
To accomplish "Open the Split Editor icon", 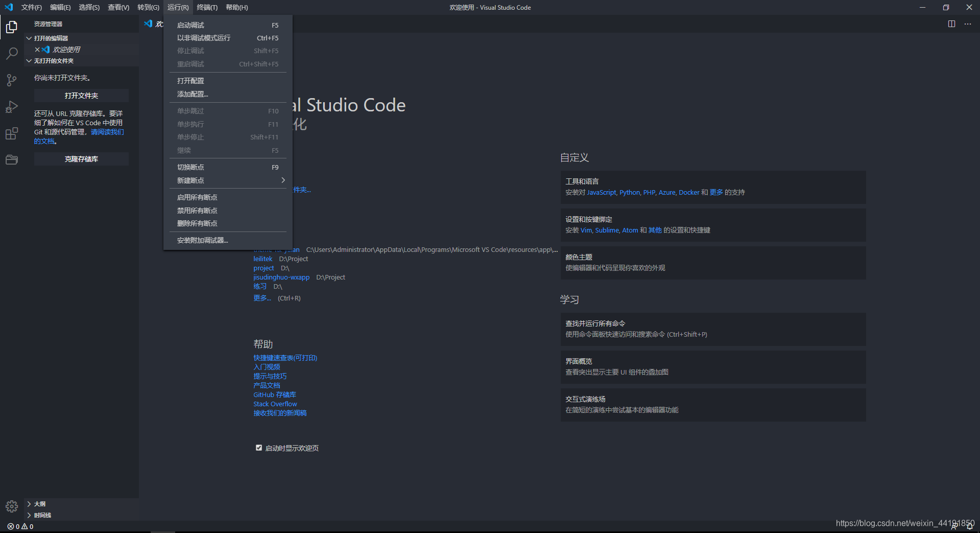I will [950, 24].
